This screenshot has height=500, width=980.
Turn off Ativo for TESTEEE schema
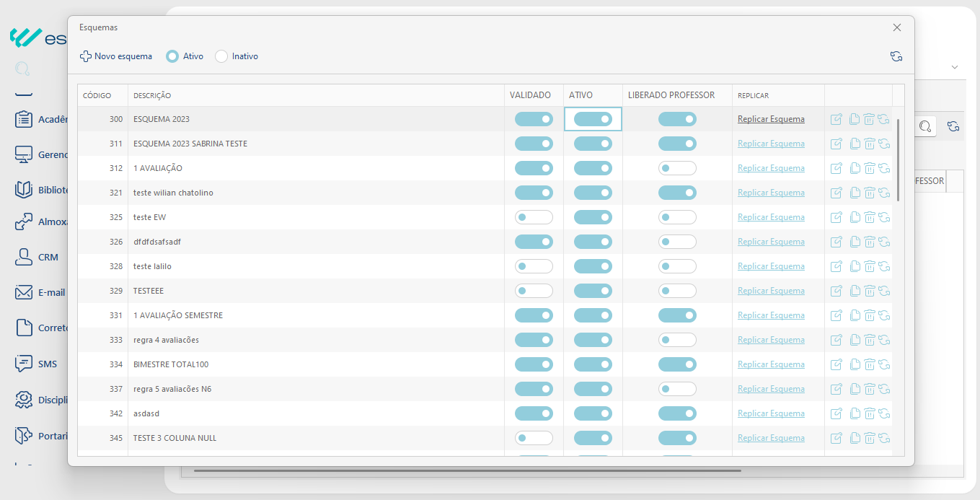pyautogui.click(x=593, y=291)
